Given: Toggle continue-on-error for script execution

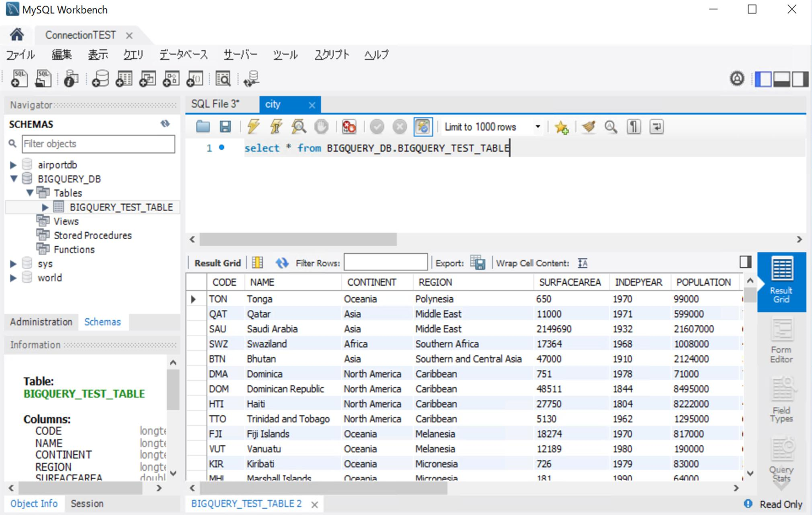Looking at the screenshot, I should click(x=349, y=127).
